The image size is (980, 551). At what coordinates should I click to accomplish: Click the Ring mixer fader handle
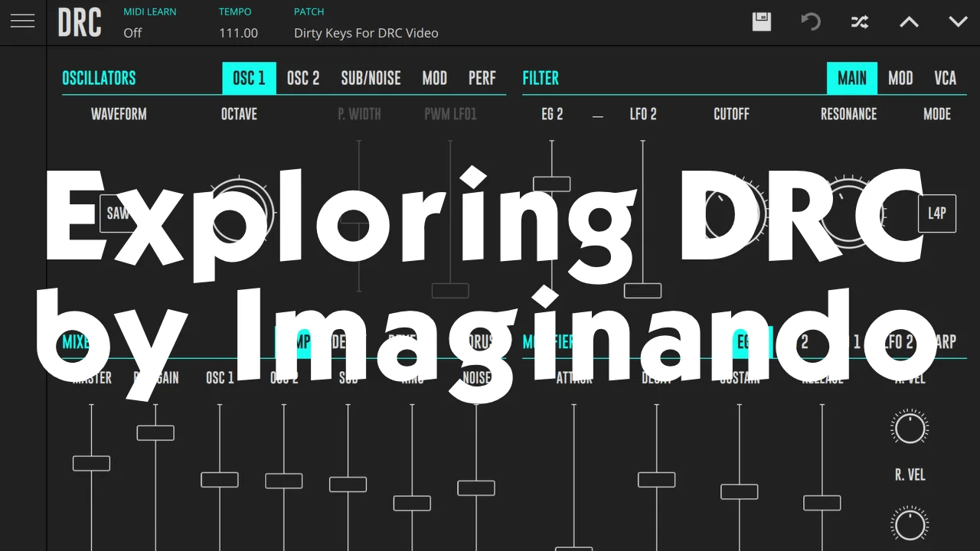point(412,503)
